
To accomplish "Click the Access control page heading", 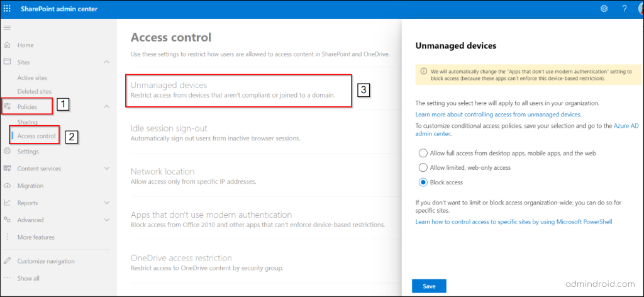I will [171, 37].
